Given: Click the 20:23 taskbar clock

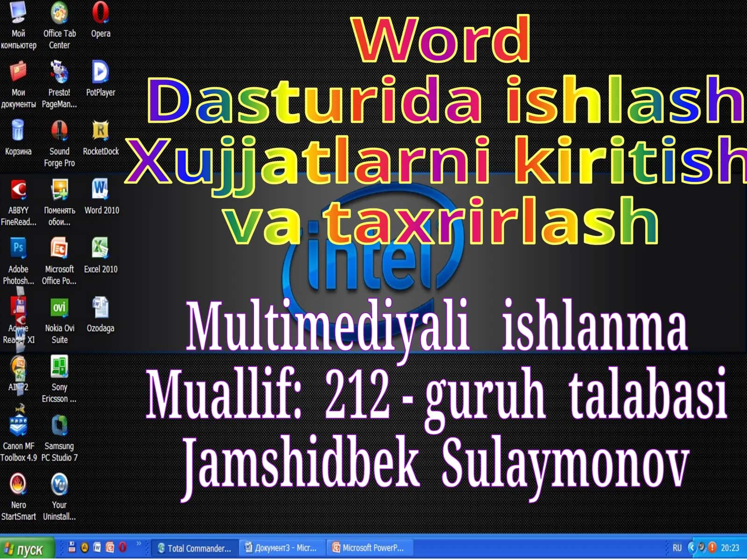Looking at the screenshot, I should coord(730,548).
